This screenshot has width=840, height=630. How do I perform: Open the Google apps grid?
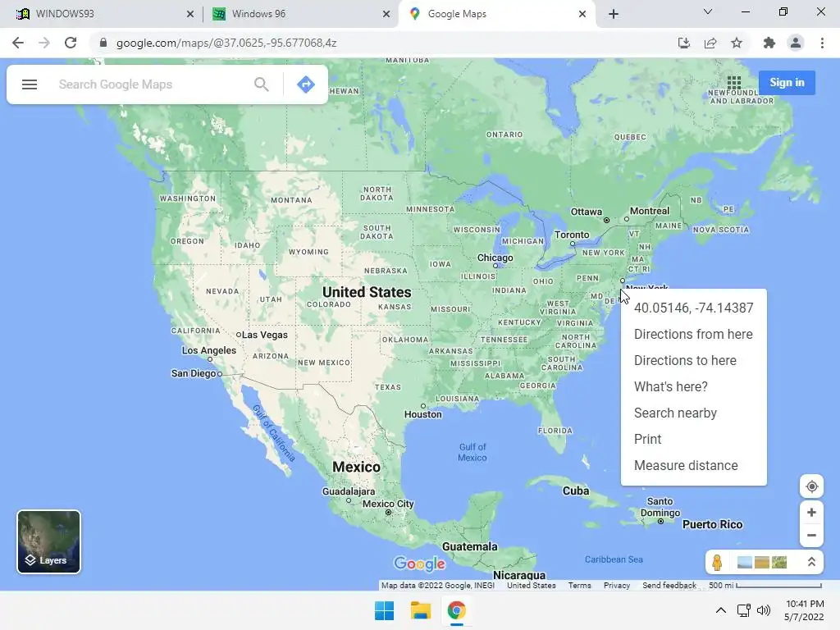(734, 83)
